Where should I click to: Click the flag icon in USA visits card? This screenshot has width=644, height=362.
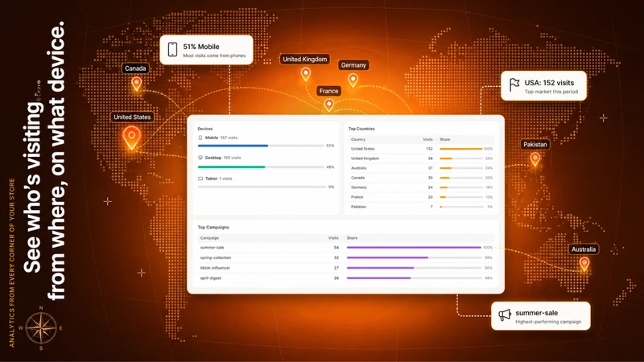click(514, 85)
